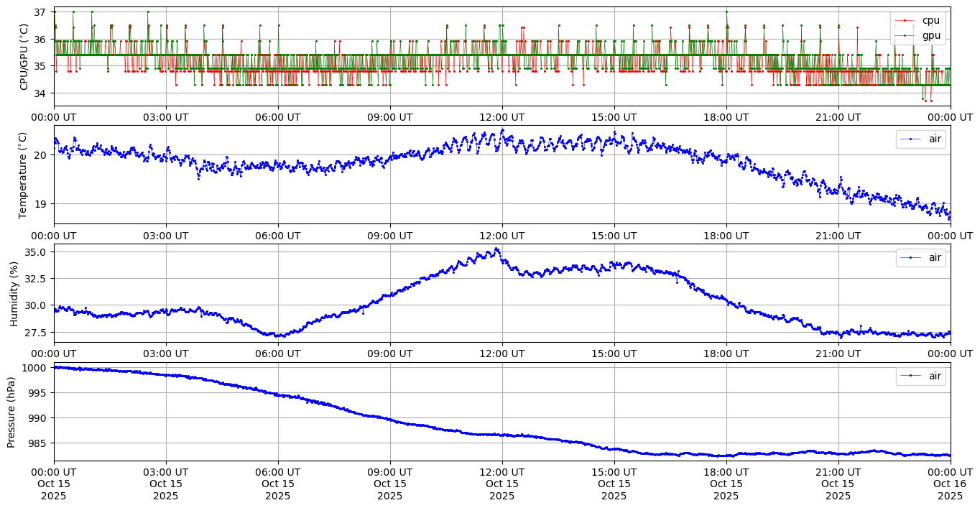This screenshot has height=508, width=980.
Task: Click 12:00 UT tick under the Pressure plot
Action: pos(501,471)
